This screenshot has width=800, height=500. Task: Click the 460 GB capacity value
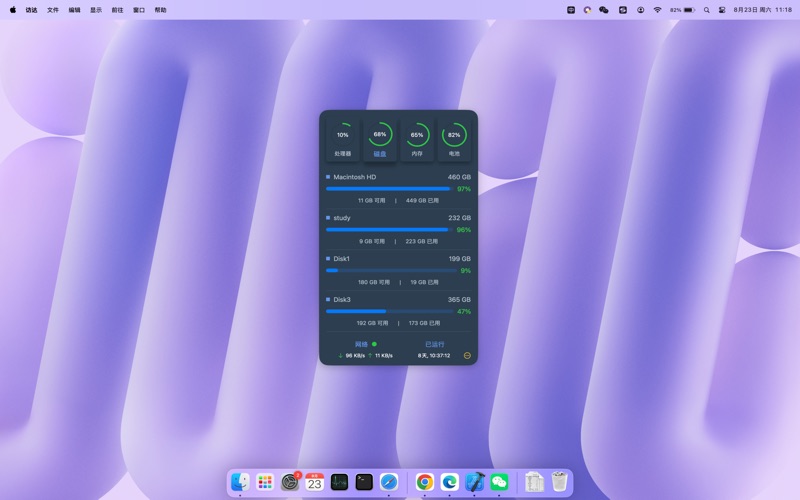point(459,177)
